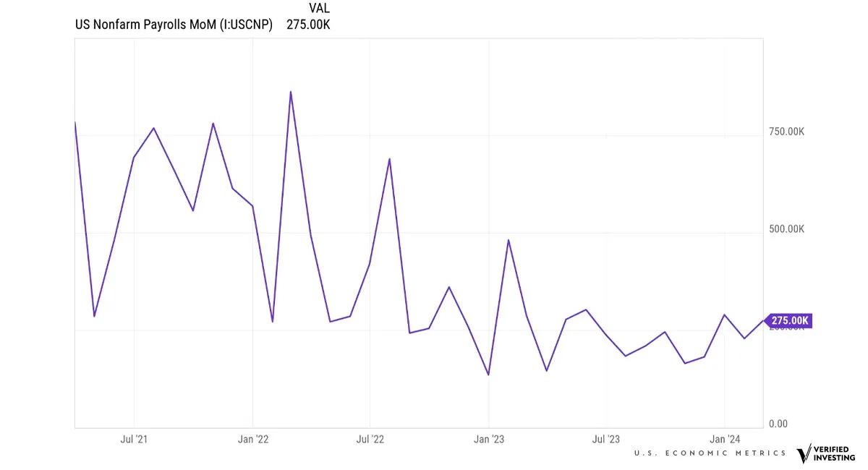Click the 750.00K y-axis label
The width and height of the screenshot is (868, 470).
pyautogui.click(x=786, y=132)
